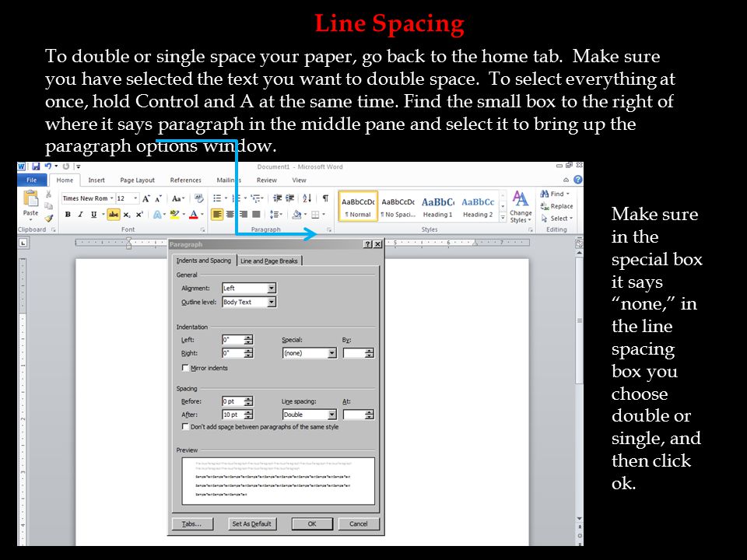Click Replace in the Editing group

click(557, 206)
